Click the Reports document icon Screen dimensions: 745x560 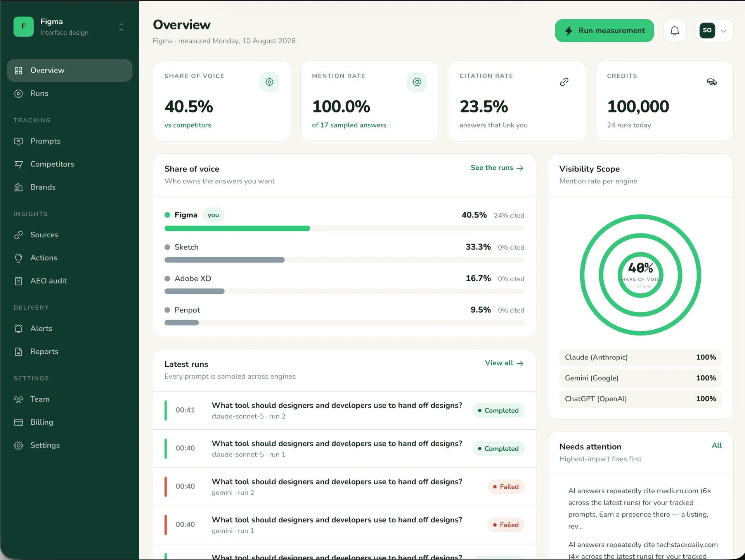pyautogui.click(x=18, y=351)
